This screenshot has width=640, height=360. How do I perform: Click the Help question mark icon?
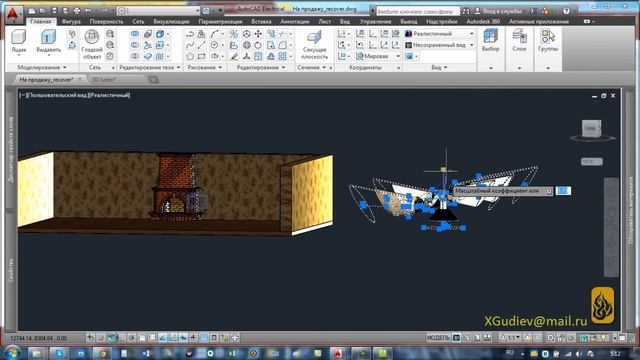coord(566,11)
